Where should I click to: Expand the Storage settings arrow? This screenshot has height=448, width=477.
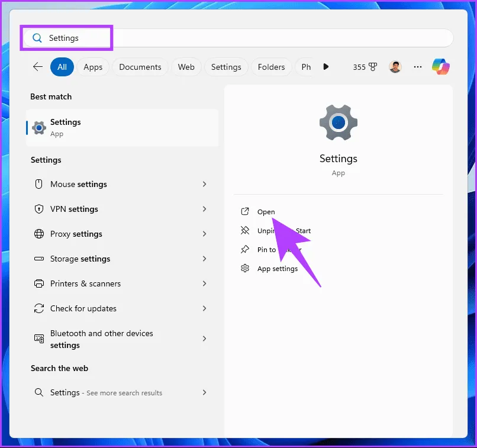pyautogui.click(x=204, y=259)
